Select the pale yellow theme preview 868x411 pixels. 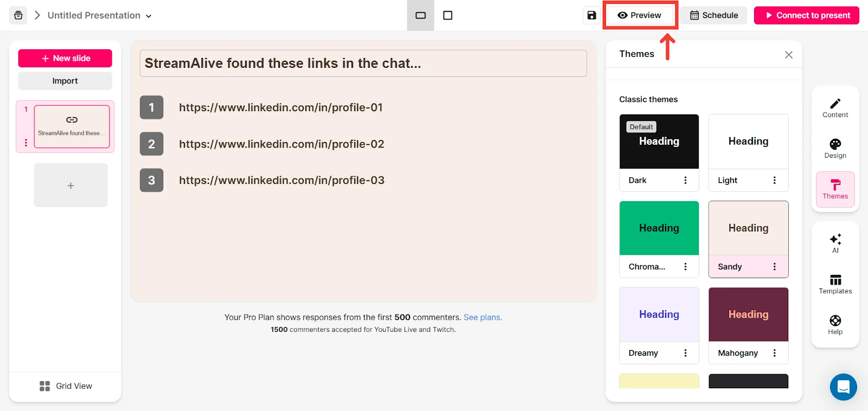[659, 381]
